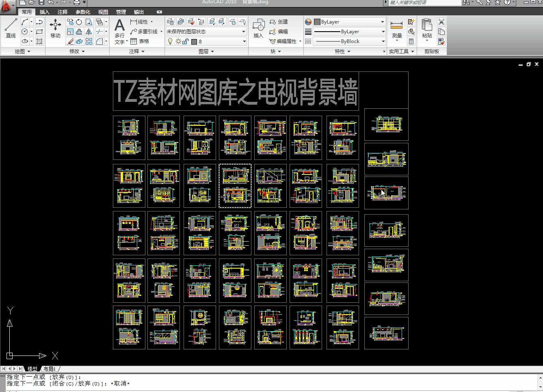Expand the 图层 (Layers) panel

point(206,52)
